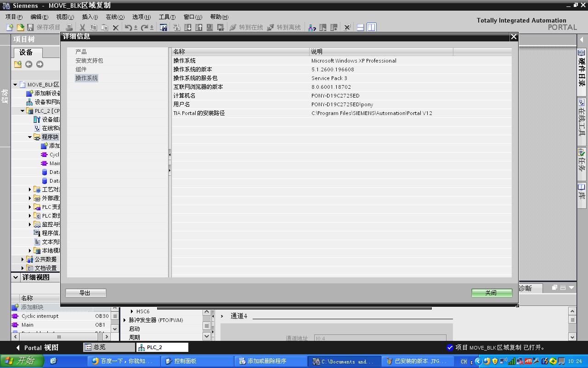Select 安装支持包 in the details dialog list
588x368 pixels.
[89, 61]
